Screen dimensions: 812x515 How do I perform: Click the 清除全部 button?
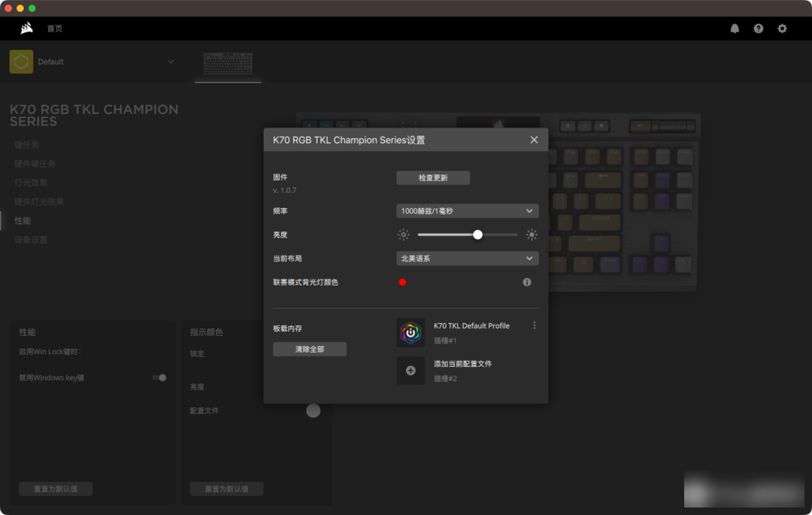click(x=310, y=350)
